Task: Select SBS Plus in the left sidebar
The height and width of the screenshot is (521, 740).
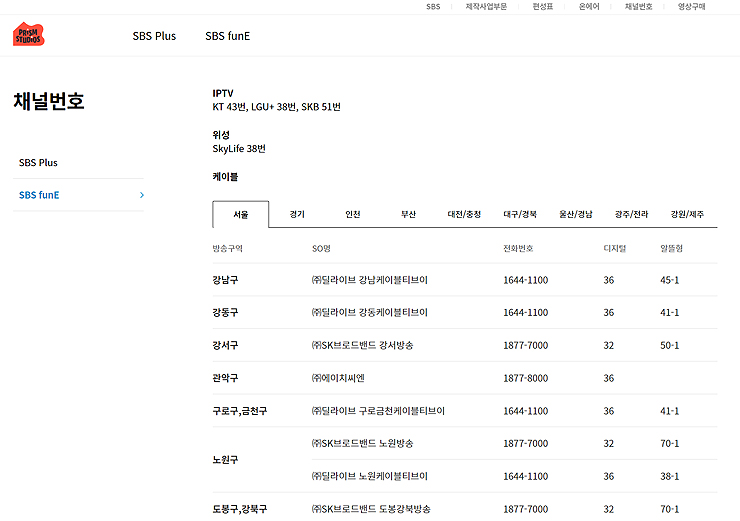Action: [38, 163]
